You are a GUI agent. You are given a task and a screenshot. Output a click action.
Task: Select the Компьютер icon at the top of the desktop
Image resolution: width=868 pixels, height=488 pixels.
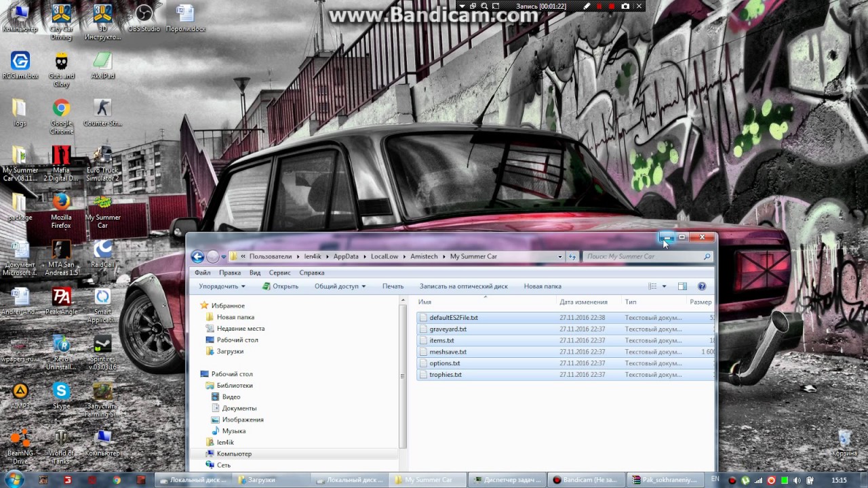tap(20, 18)
